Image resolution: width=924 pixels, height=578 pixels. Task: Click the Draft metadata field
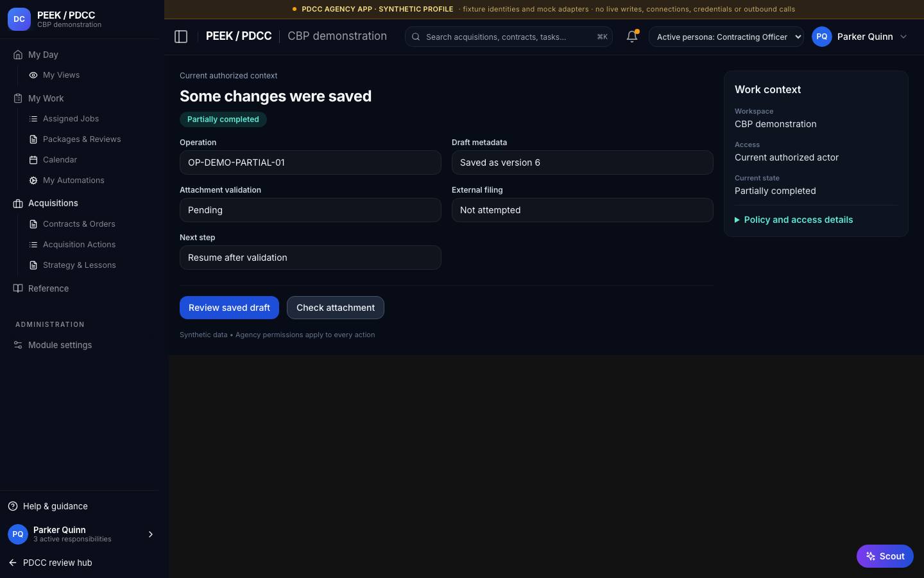(583, 162)
